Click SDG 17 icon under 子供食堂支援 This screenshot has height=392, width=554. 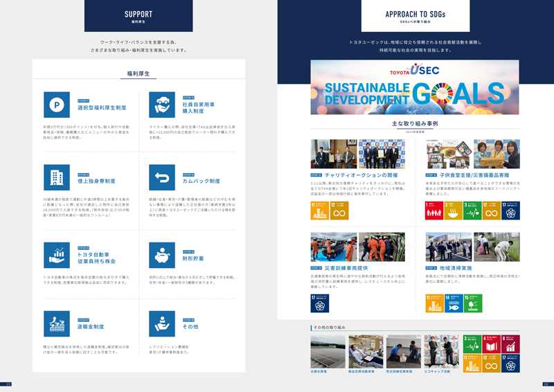510,211
